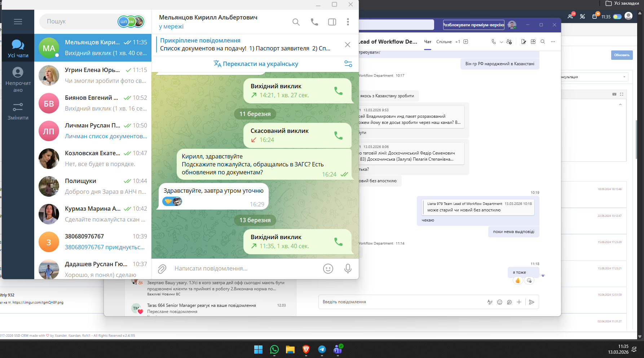Redial the cancelled call at 16:24
This screenshot has height=358, width=644.
point(338,135)
